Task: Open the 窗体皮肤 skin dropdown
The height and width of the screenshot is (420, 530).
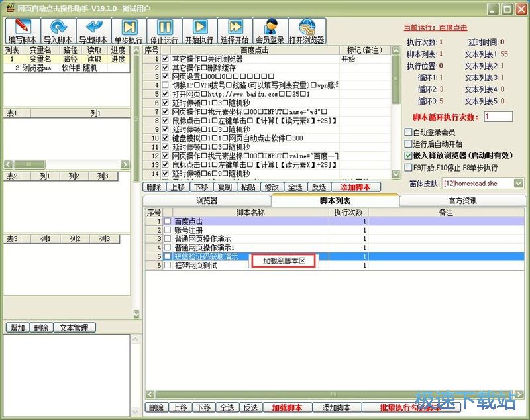Action: pyautogui.click(x=518, y=184)
